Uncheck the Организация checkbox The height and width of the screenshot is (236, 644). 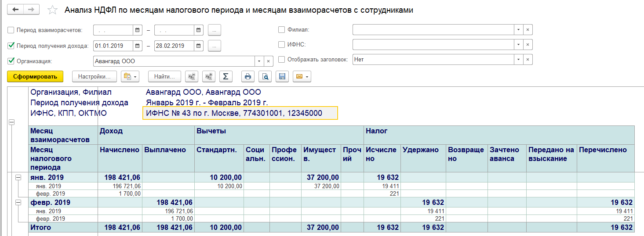click(11, 61)
